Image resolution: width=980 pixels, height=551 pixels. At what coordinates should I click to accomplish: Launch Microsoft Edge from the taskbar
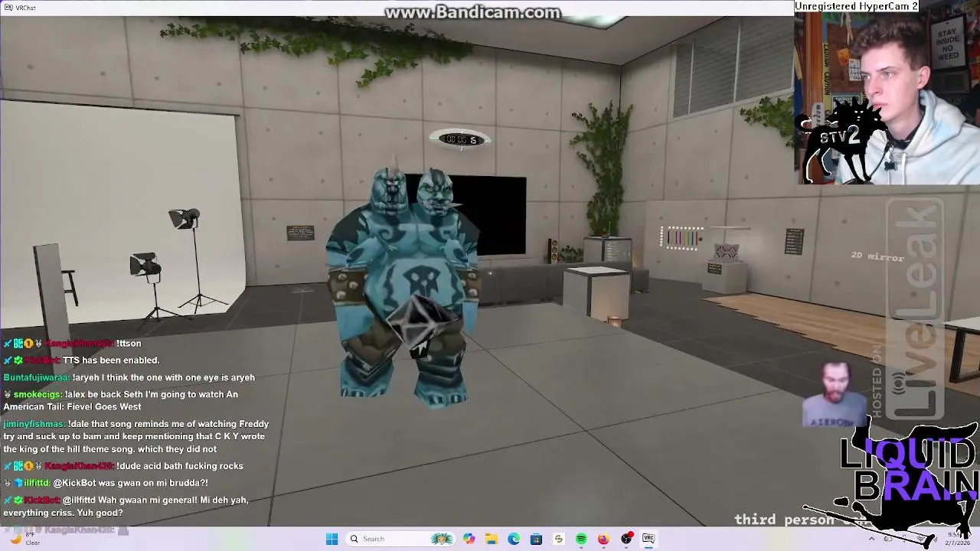[514, 539]
